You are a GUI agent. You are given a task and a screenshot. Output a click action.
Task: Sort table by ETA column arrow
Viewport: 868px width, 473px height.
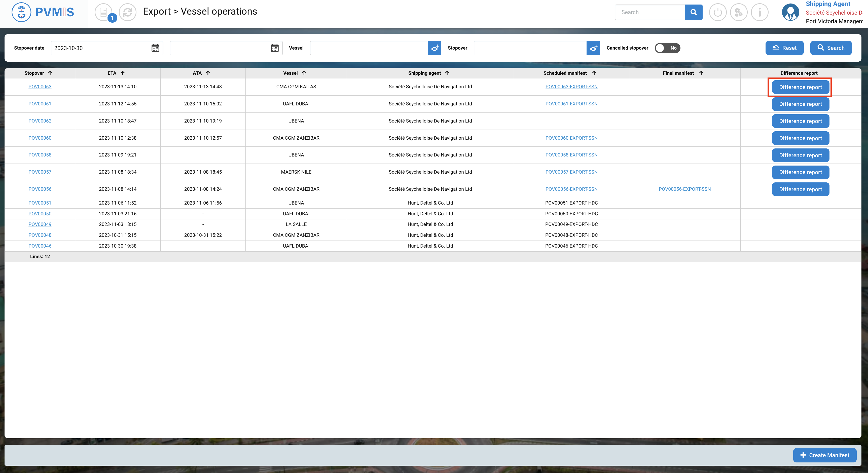point(123,73)
